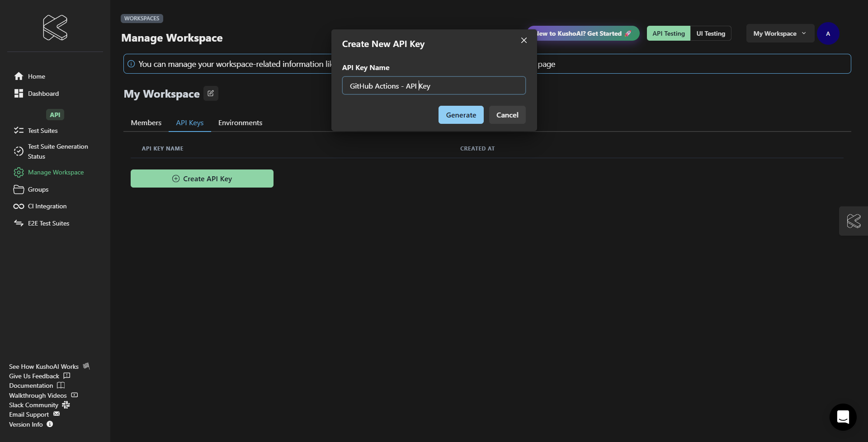Click the Email Support envelope icon
The width and height of the screenshot is (868, 442).
click(57, 414)
